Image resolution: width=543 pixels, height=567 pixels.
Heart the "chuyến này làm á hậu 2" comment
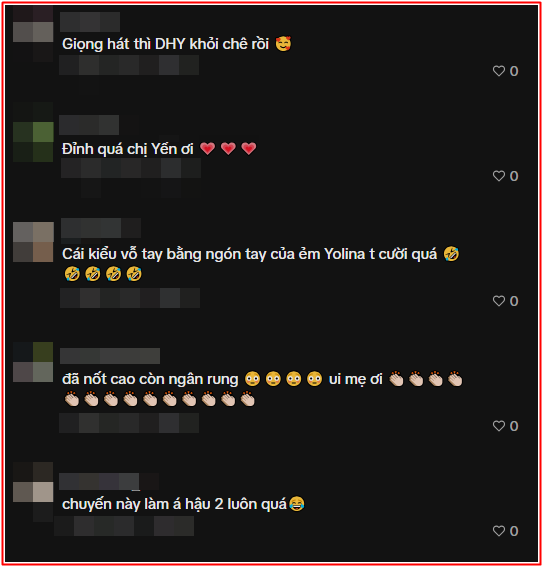499,531
